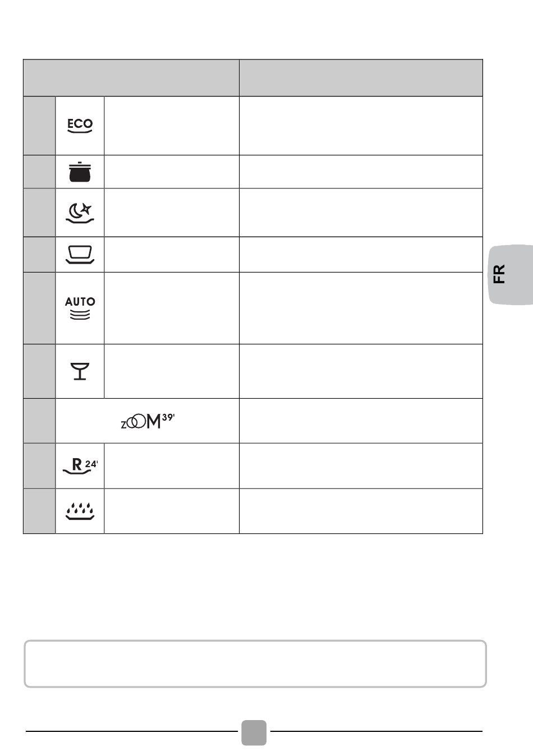Select the description cell in AUTO row

coord(361,308)
